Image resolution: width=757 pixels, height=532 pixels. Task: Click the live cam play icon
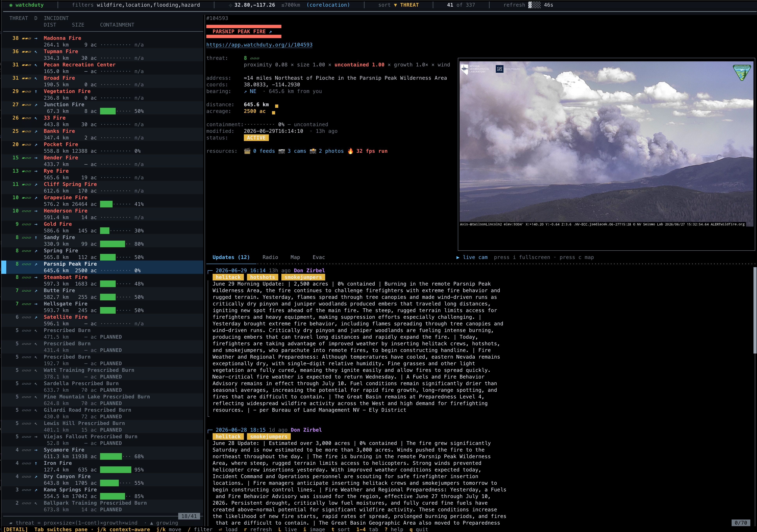pos(458,257)
